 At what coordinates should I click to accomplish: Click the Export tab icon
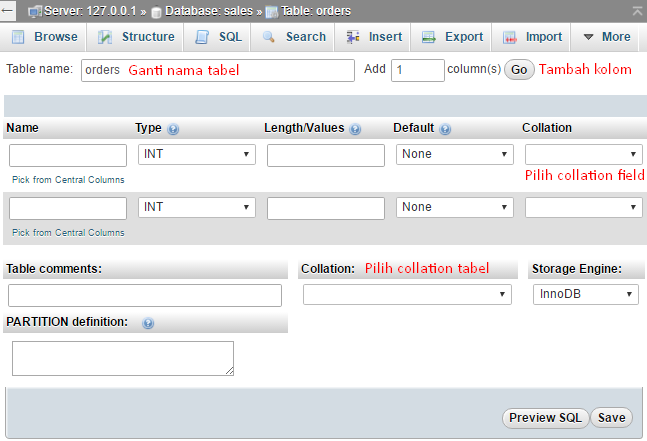pyautogui.click(x=428, y=37)
